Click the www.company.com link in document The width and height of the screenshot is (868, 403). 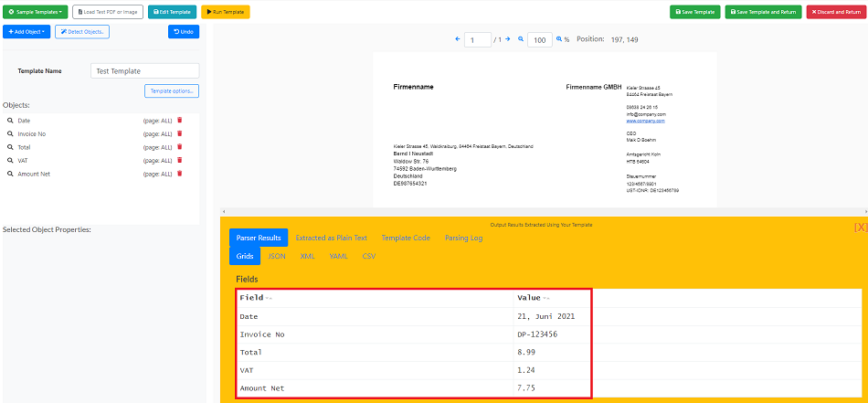pos(645,121)
